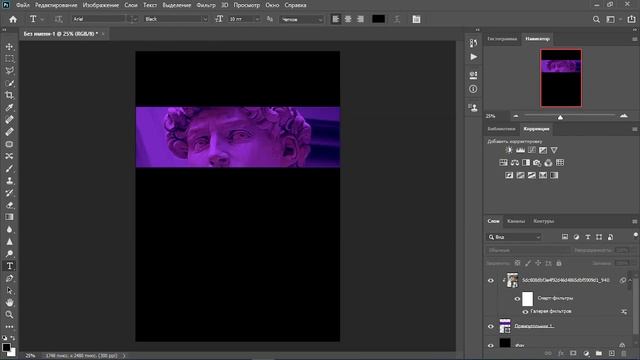The width and height of the screenshot is (640, 360).
Task: Hide the black background layer
Action: point(491,345)
